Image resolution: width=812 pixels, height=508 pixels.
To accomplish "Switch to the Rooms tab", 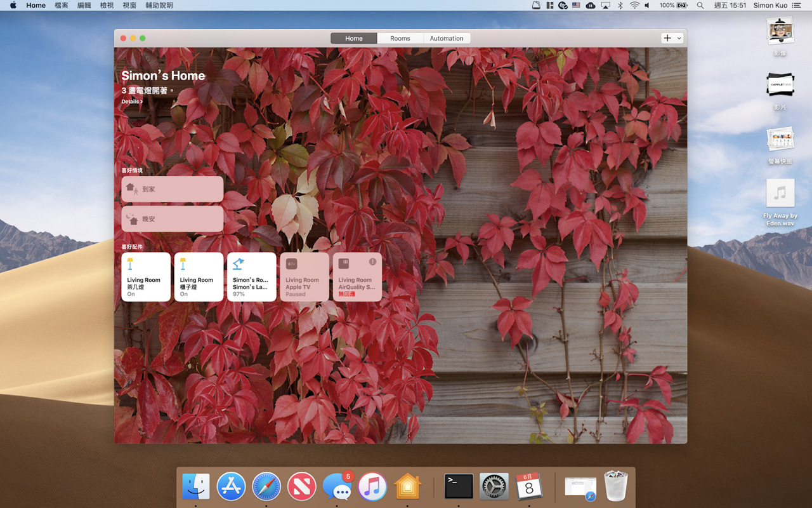I will pos(400,38).
